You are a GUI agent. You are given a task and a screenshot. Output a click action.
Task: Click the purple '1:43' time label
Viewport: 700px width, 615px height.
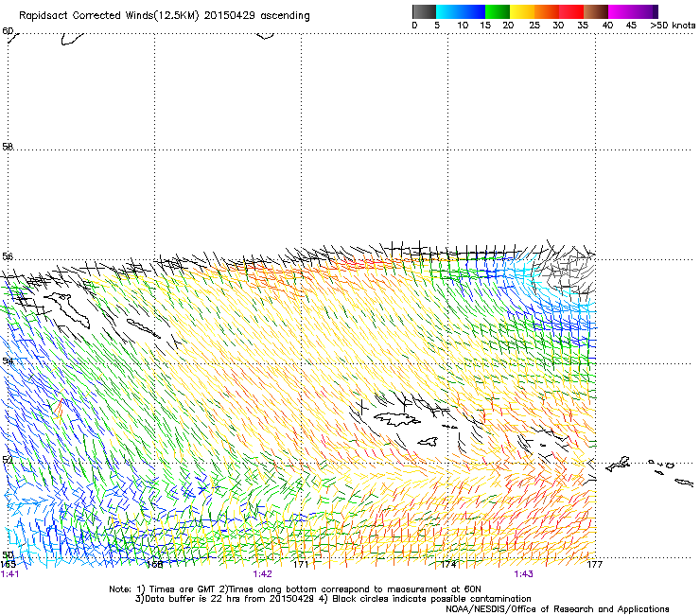[523, 574]
